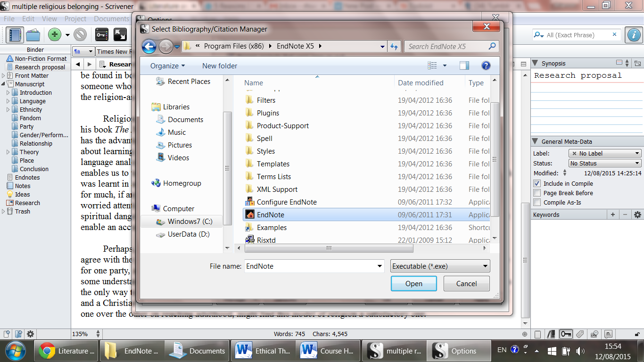Open the file type Executable (*.exe) dropdown

pyautogui.click(x=440, y=266)
